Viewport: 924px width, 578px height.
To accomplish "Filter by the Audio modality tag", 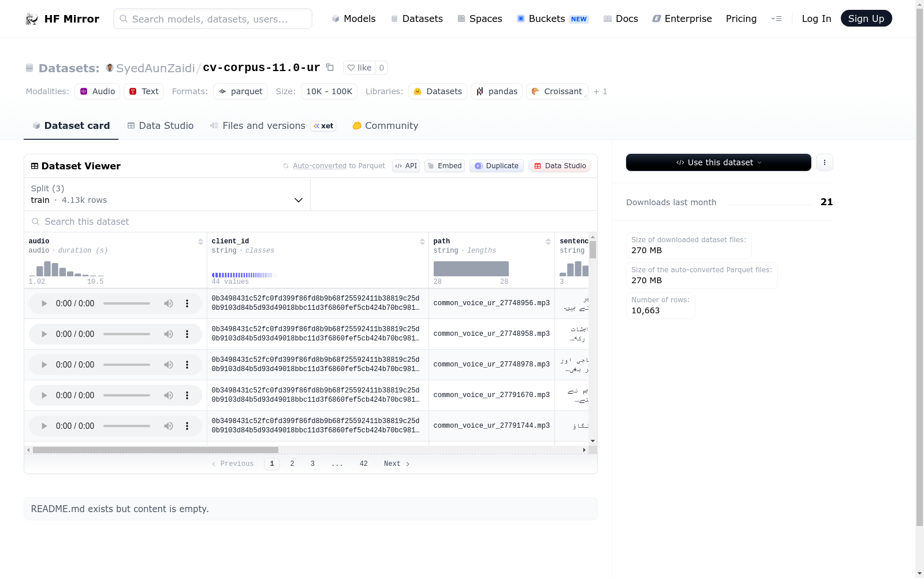I will coord(97,91).
